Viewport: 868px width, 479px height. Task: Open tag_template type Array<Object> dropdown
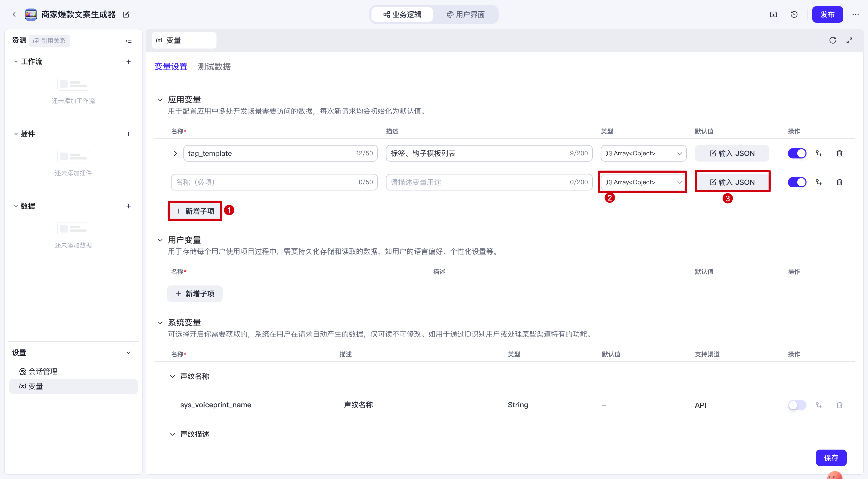coord(643,154)
